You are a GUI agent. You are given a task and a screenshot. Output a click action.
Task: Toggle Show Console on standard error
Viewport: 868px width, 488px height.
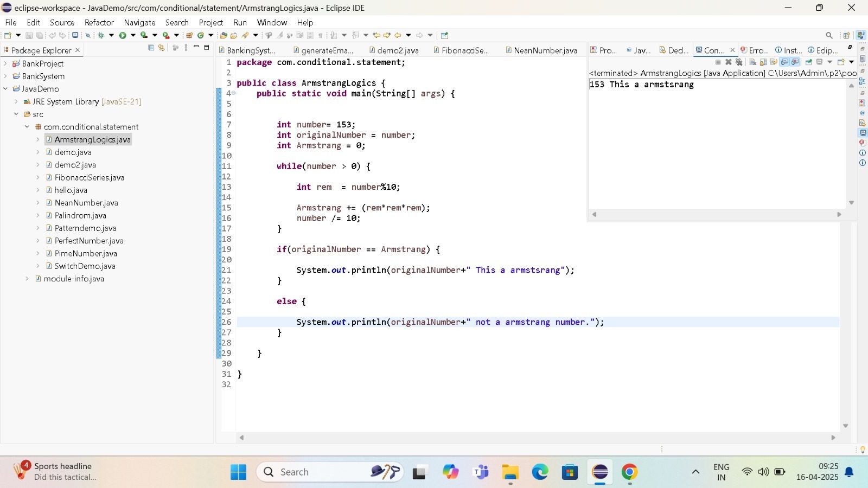click(795, 62)
